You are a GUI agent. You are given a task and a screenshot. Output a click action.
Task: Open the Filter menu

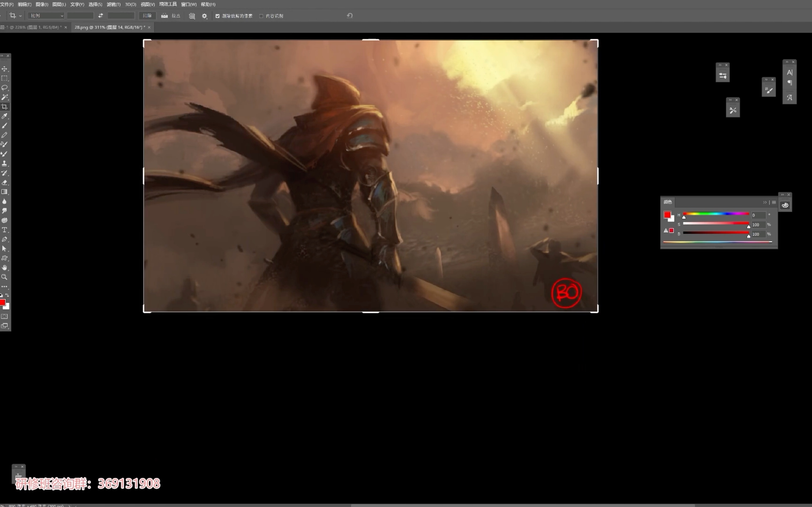(x=113, y=4)
